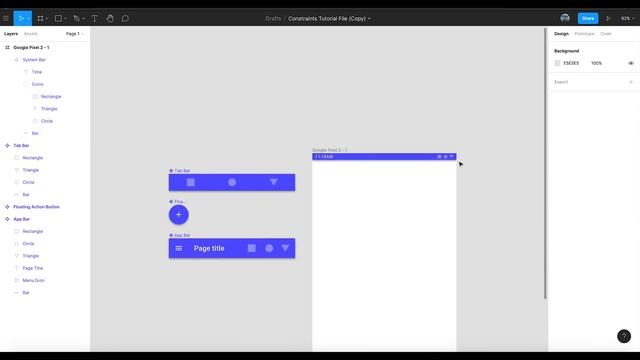
Task: Select Circle layer inside Icons group
Action: click(47, 121)
